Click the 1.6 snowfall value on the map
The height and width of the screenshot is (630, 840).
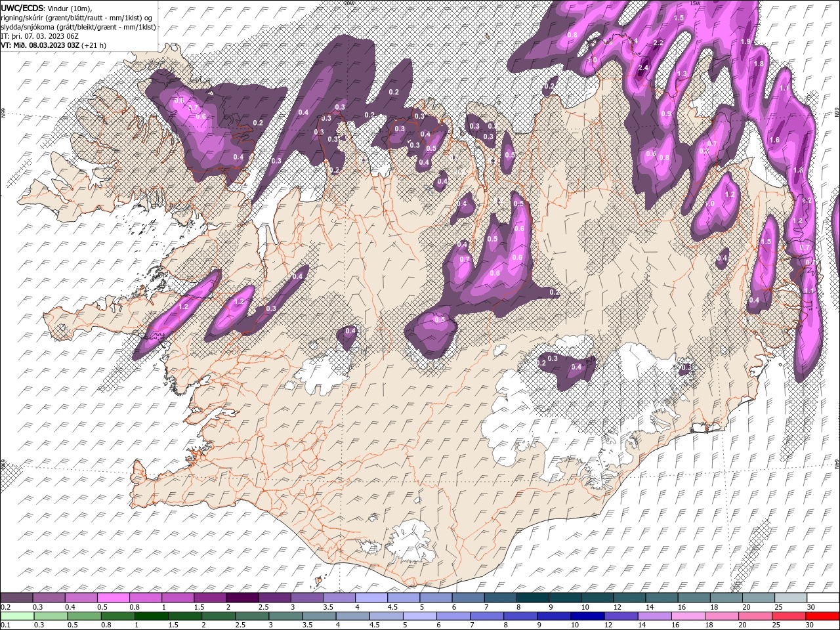tap(774, 140)
